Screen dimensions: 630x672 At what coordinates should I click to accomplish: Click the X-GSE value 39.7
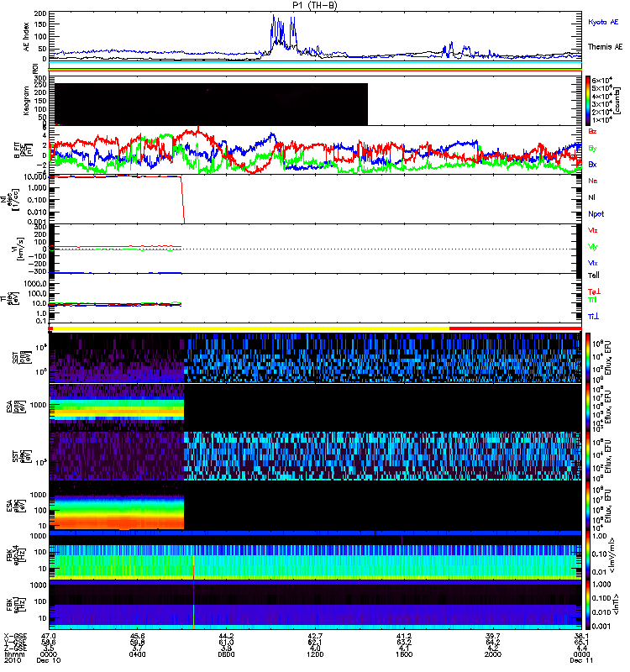(x=493, y=636)
